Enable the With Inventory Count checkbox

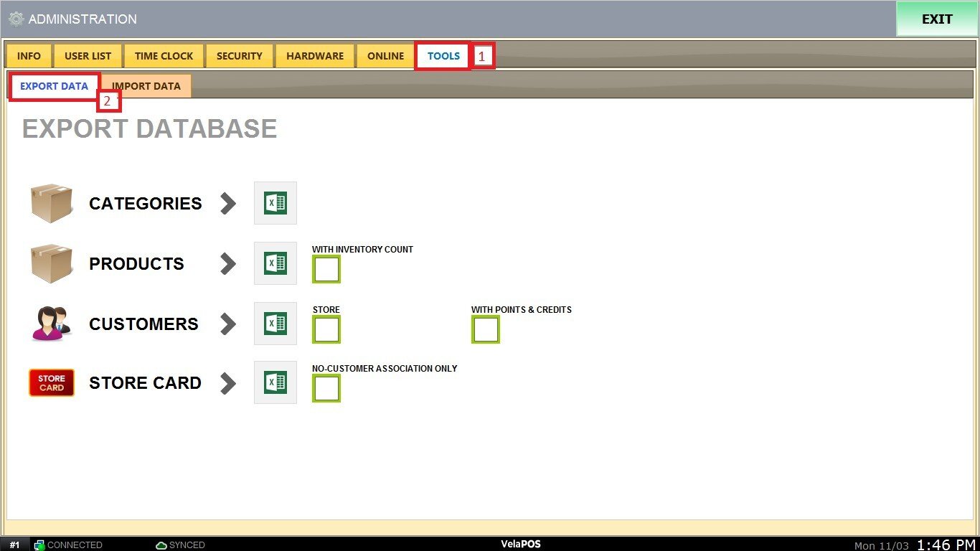pos(326,270)
